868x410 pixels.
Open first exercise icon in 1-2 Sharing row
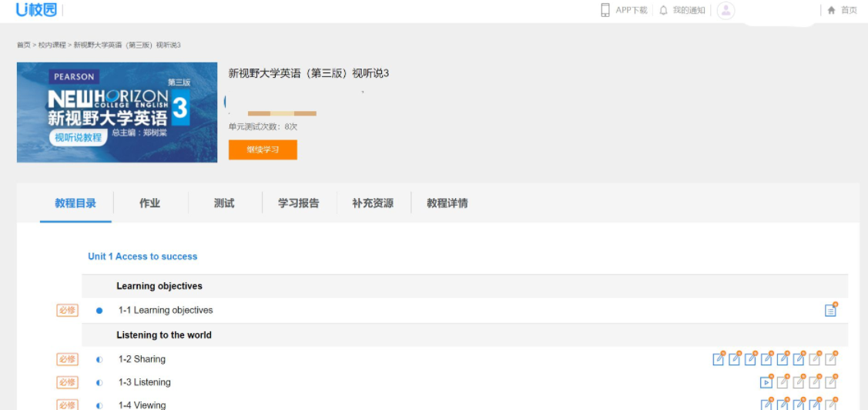tap(718, 359)
